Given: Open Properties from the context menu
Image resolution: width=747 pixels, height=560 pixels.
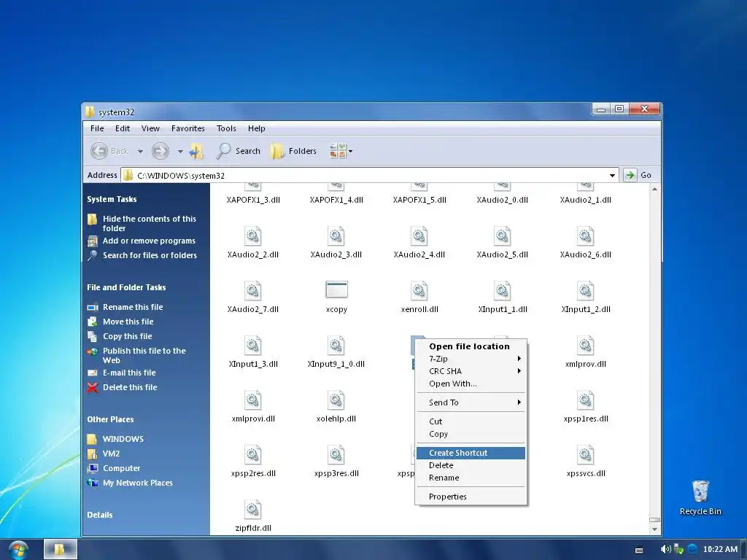Looking at the screenshot, I should (471, 497).
